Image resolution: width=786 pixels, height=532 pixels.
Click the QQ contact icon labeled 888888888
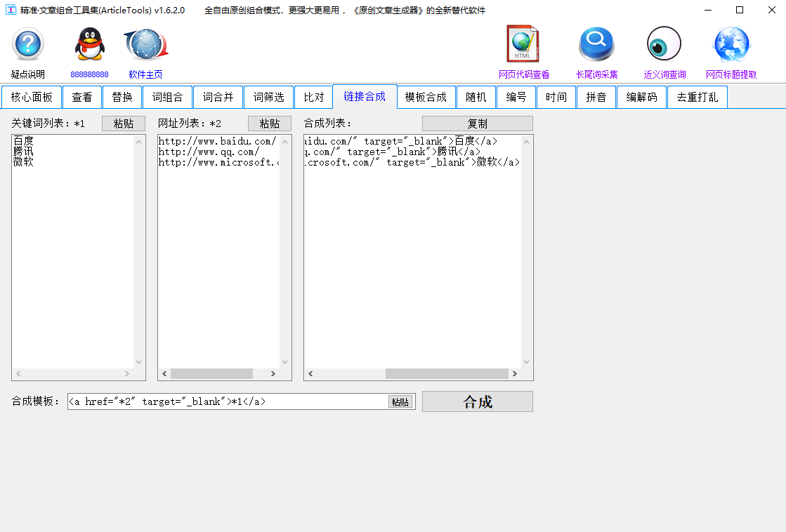click(x=89, y=44)
